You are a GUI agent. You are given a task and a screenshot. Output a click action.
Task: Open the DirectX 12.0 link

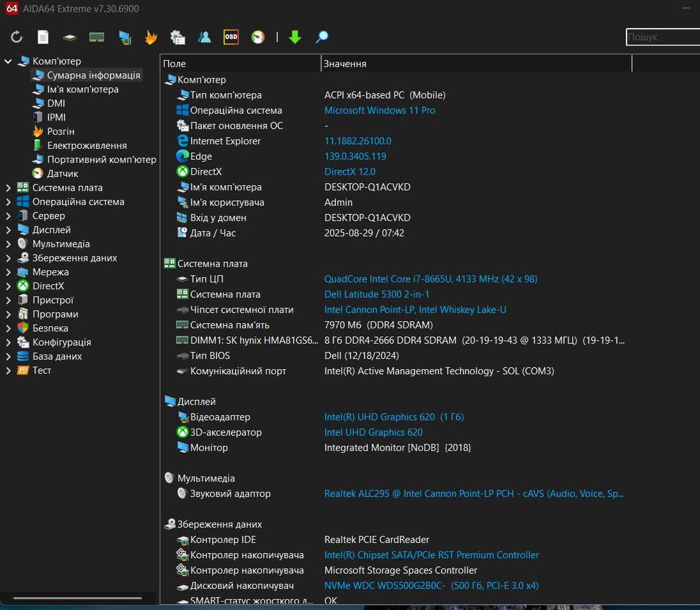pyautogui.click(x=349, y=171)
